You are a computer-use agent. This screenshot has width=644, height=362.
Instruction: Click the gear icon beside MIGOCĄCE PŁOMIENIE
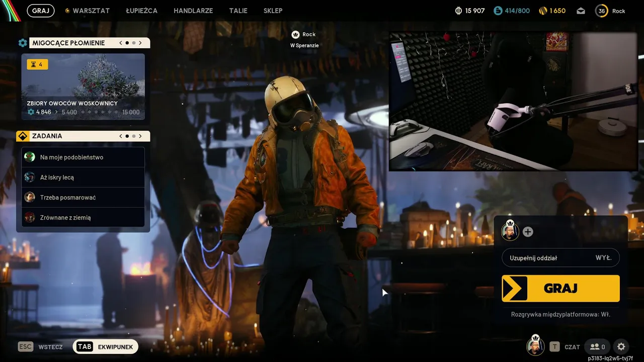(x=23, y=43)
